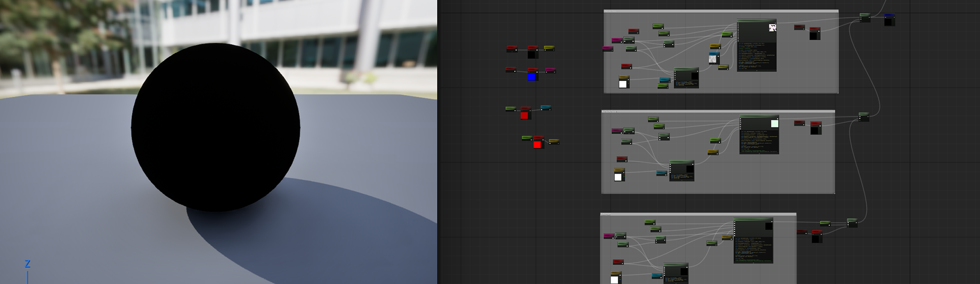This screenshot has width=980, height=284.
Task: Select the cyan node in top comment
Action: point(665,80)
